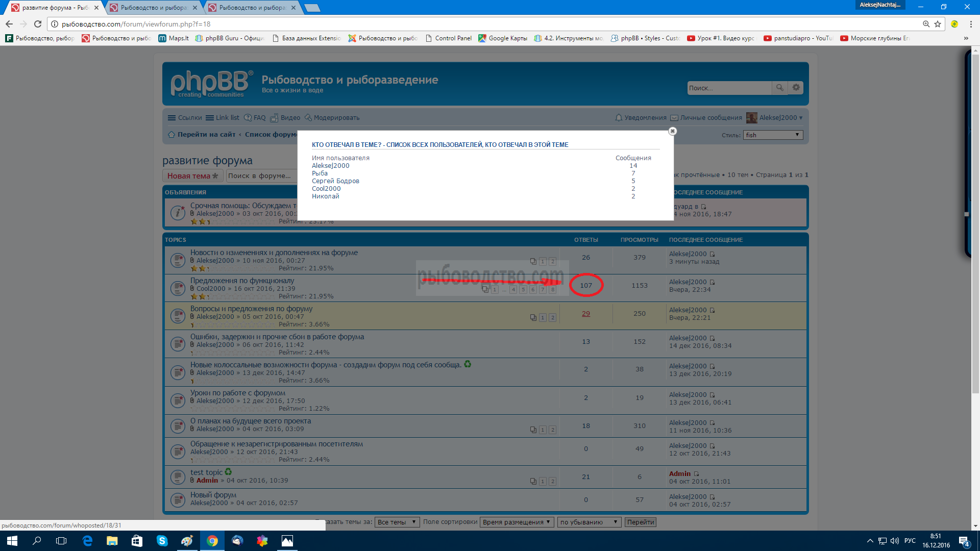Viewport: 980px width, 551px height.
Task: Open Личные сообщения inbox
Action: [706, 118]
